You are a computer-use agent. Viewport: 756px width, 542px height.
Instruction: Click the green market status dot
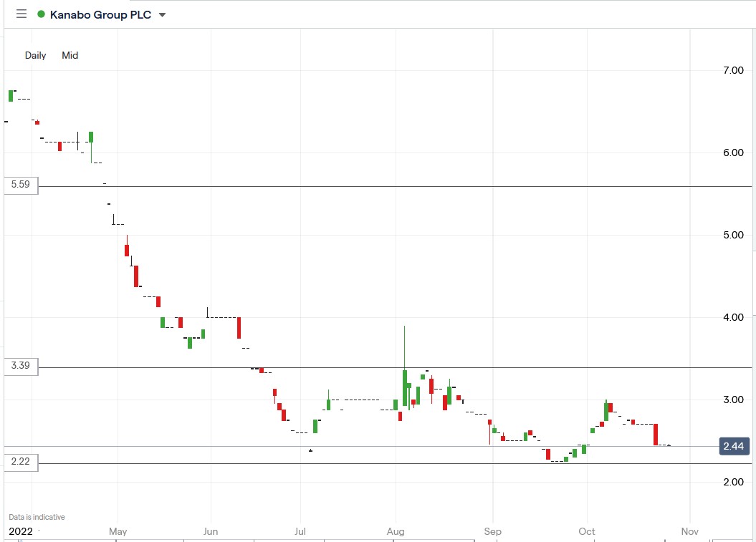click(42, 14)
